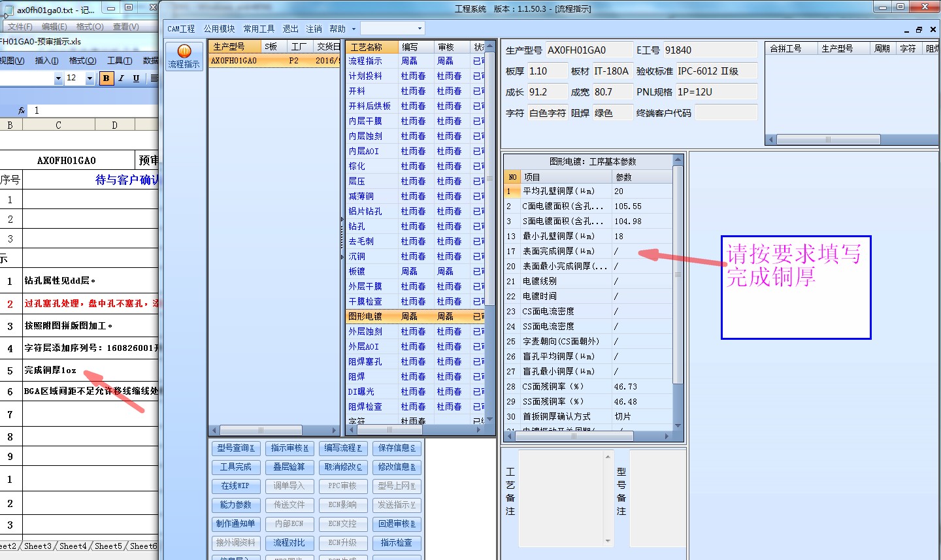Click the 指示检查 button
This screenshot has width=941, height=560.
[x=397, y=543]
